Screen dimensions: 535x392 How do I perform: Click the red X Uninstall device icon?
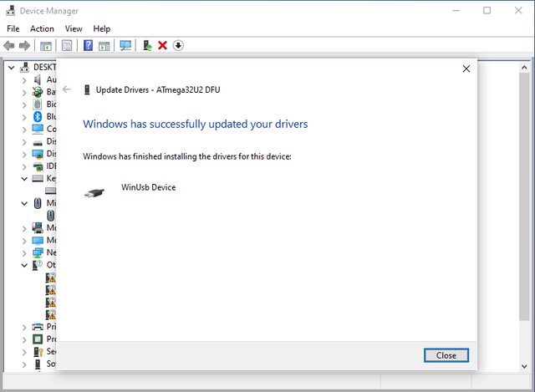pyautogui.click(x=162, y=45)
